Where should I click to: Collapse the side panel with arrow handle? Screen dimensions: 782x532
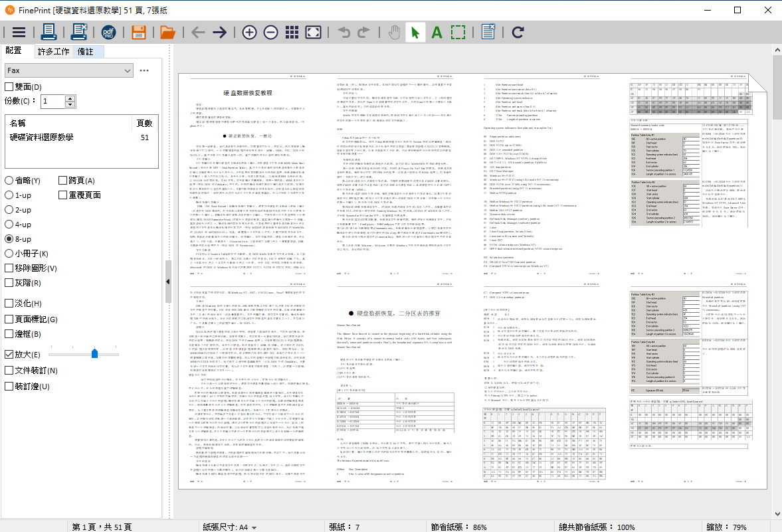[167, 282]
